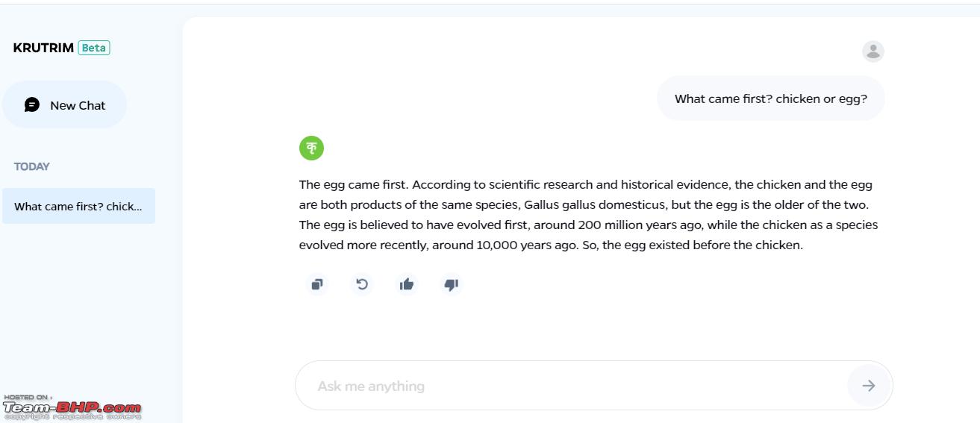This screenshot has width=980, height=423.
Task: Click '200 million years ago' in the response
Action: click(x=640, y=225)
